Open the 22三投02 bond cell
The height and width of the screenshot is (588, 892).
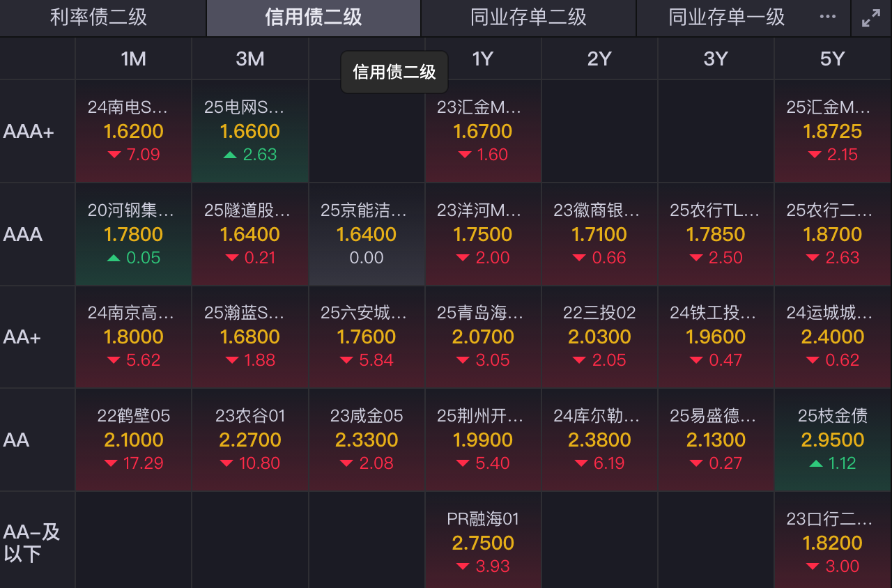(x=599, y=337)
